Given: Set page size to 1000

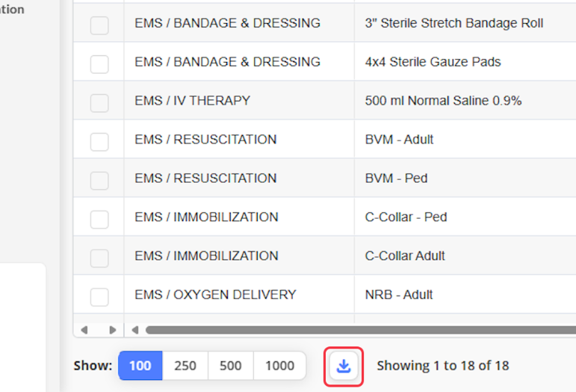Looking at the screenshot, I should (x=279, y=366).
